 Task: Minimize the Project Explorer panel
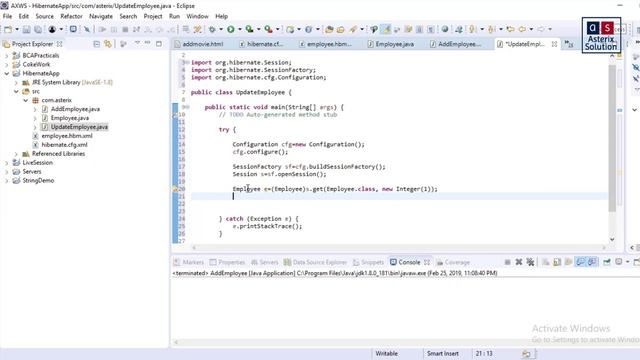click(x=148, y=43)
